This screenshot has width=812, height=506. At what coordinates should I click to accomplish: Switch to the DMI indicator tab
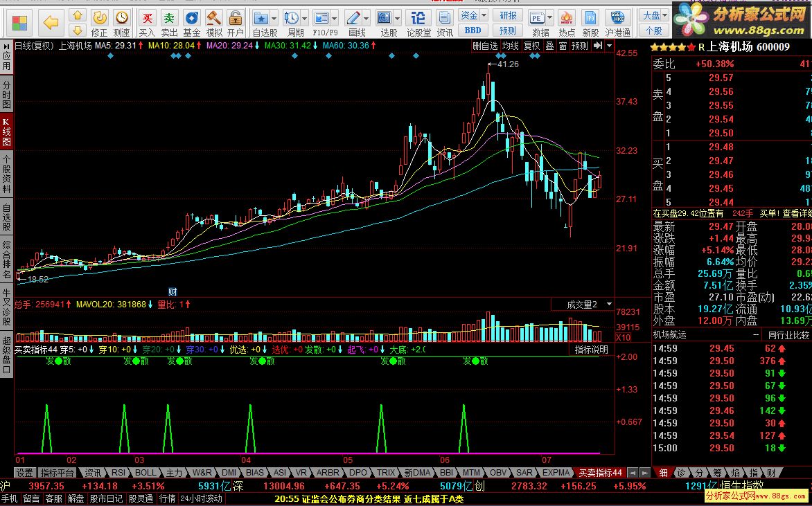[229, 472]
